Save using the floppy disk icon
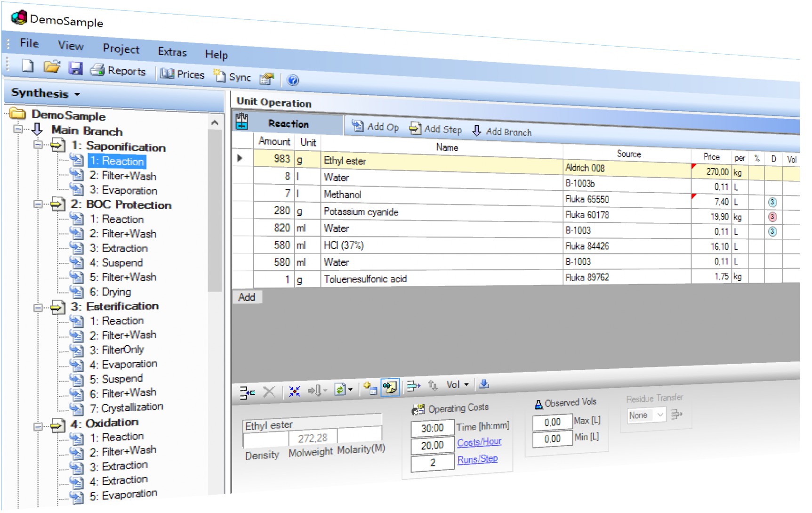 [75, 68]
